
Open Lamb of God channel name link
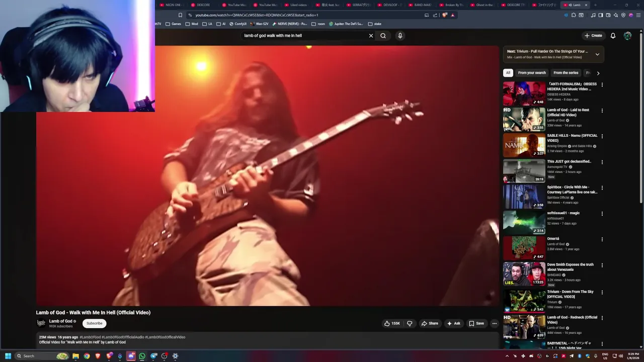pyautogui.click(x=60, y=321)
